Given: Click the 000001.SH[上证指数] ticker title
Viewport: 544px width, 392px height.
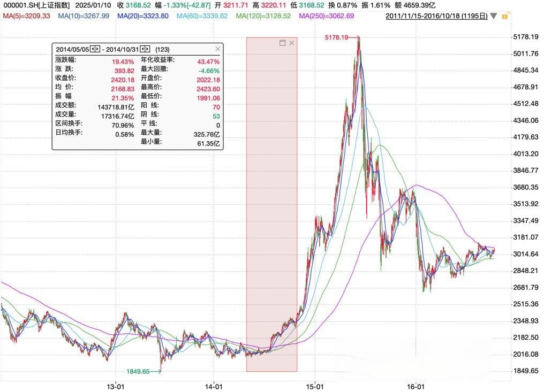Looking at the screenshot, I should (36, 5).
